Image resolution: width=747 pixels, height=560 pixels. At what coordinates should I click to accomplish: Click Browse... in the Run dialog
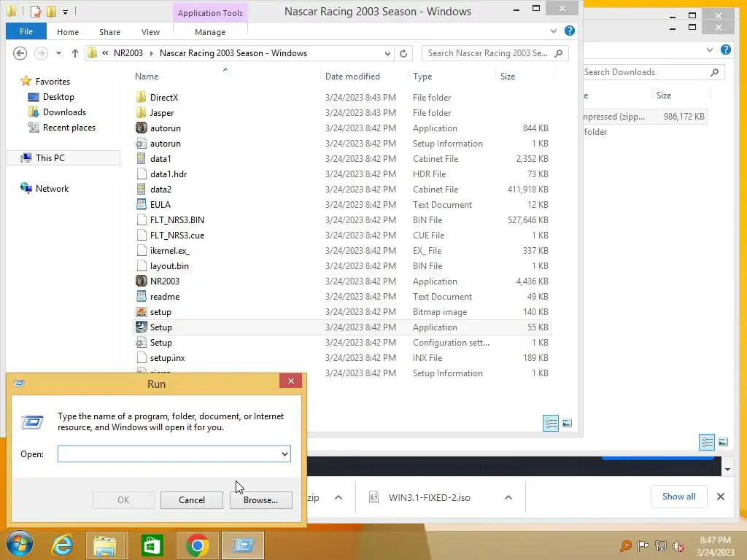click(260, 500)
